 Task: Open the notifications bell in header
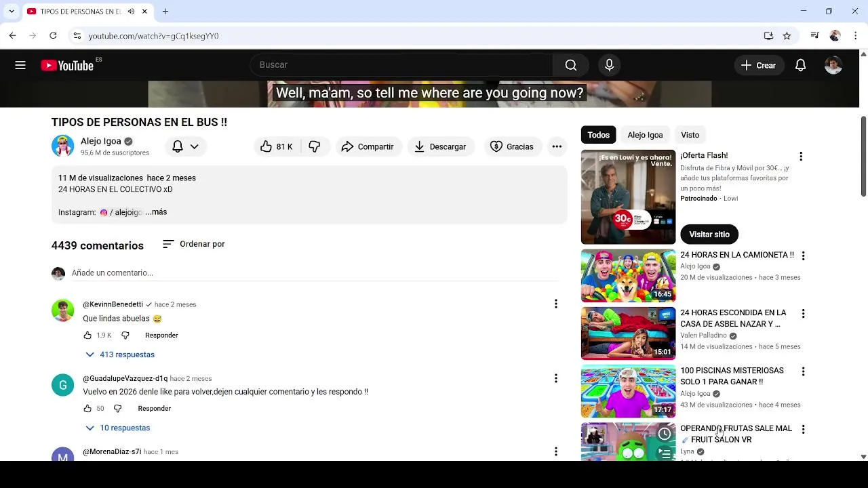coord(800,65)
